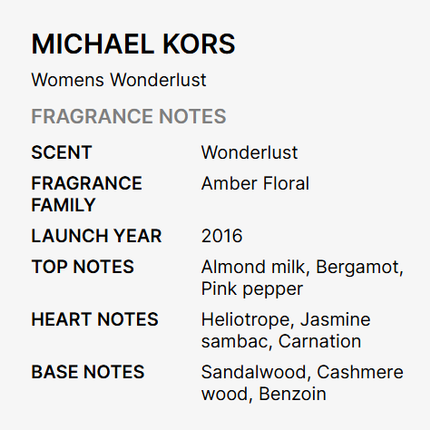Screen dimensions: 430x430
Task: Click the BASE NOTES label
Action: click(x=88, y=372)
